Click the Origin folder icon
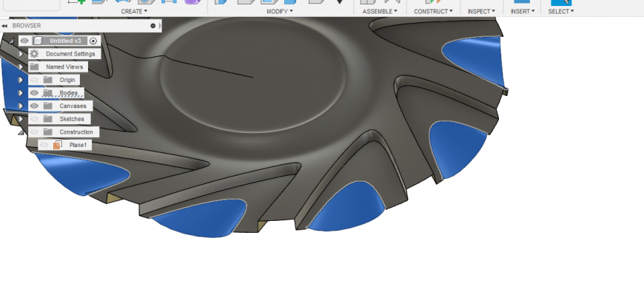644x286 pixels. click(48, 80)
